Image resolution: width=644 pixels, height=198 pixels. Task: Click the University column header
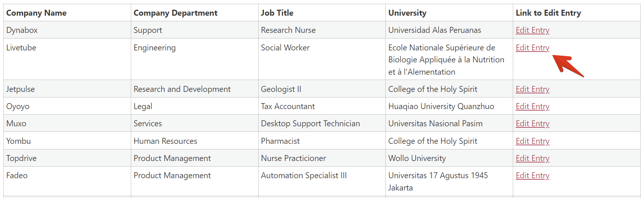pyautogui.click(x=407, y=13)
